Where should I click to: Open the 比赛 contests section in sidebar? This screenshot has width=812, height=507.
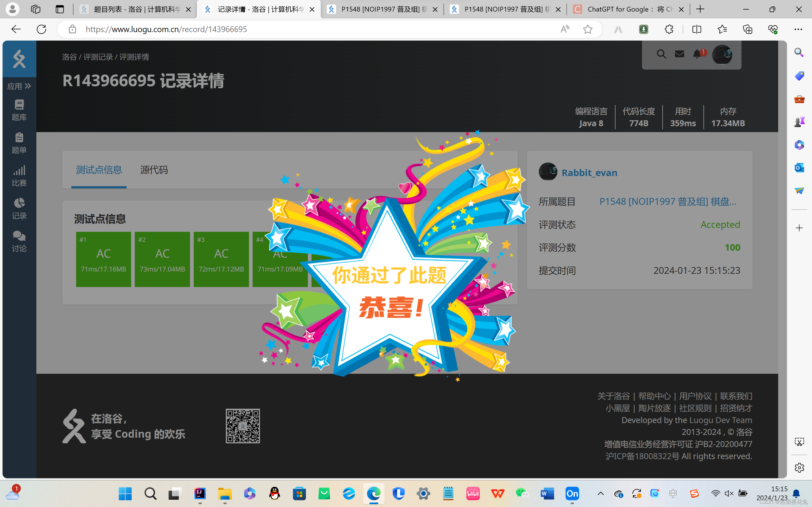[19, 175]
